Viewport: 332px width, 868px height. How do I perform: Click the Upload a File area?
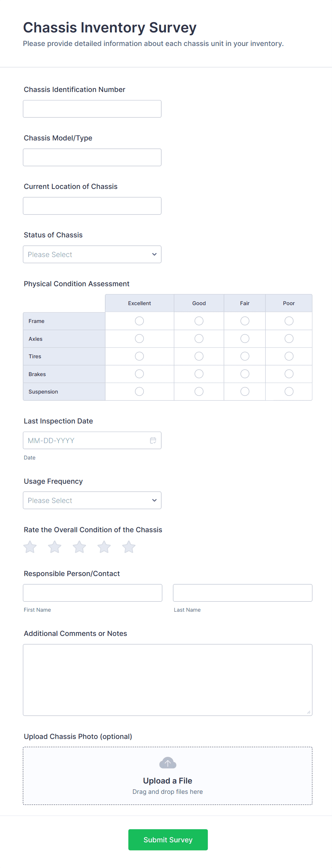167,780
